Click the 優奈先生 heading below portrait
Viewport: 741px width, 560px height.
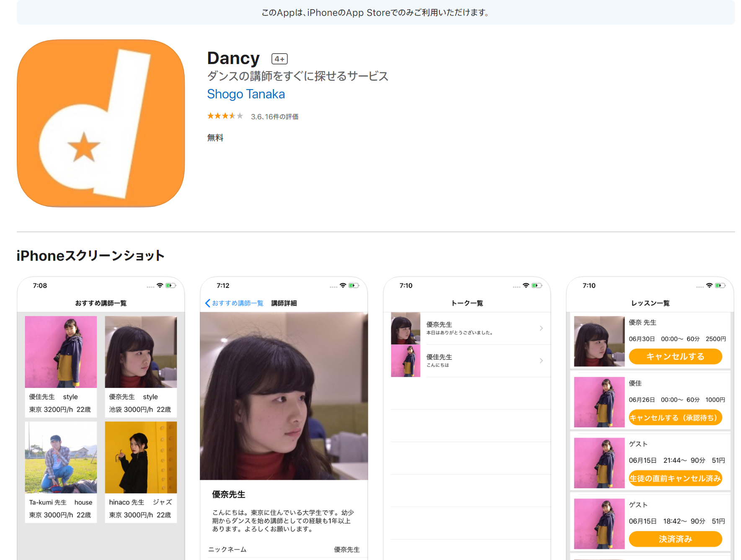[228, 494]
